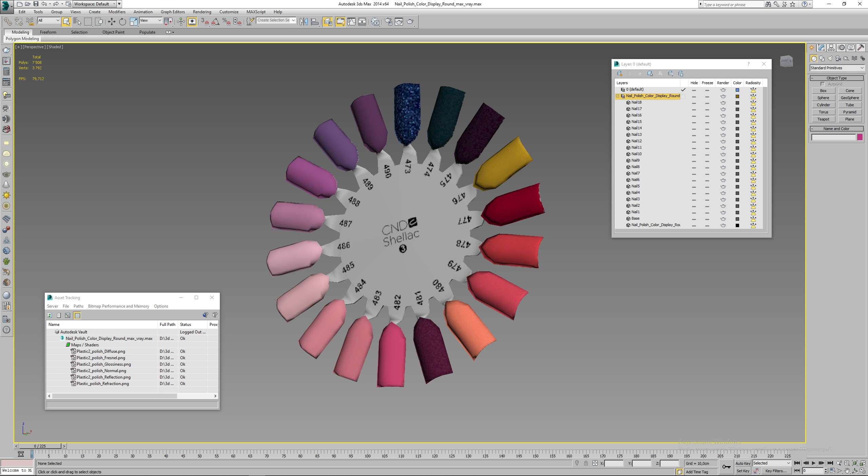Screen dimensions: 868x476
Task: Click the Unlink Selection icon
Action: click(x=19, y=22)
